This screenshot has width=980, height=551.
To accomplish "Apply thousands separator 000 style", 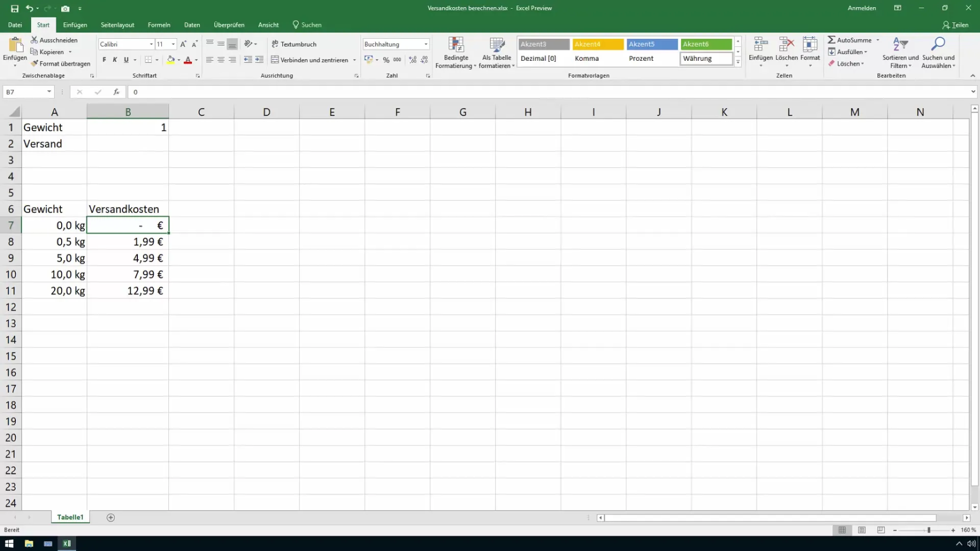I will coord(397,60).
